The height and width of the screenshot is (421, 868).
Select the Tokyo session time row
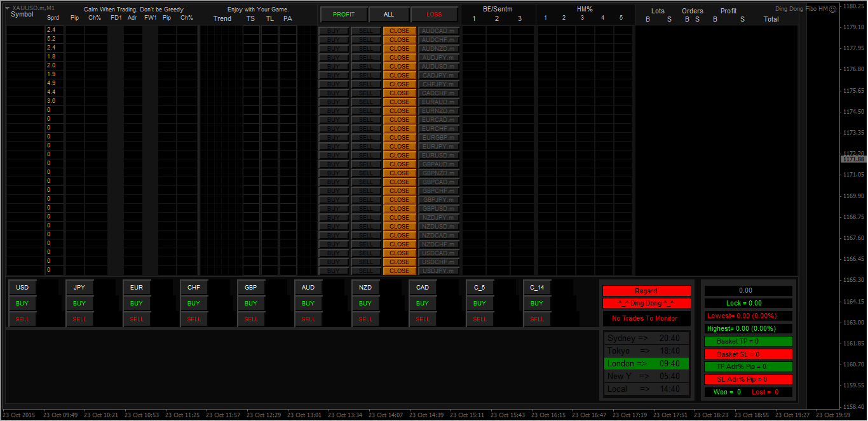click(x=646, y=351)
